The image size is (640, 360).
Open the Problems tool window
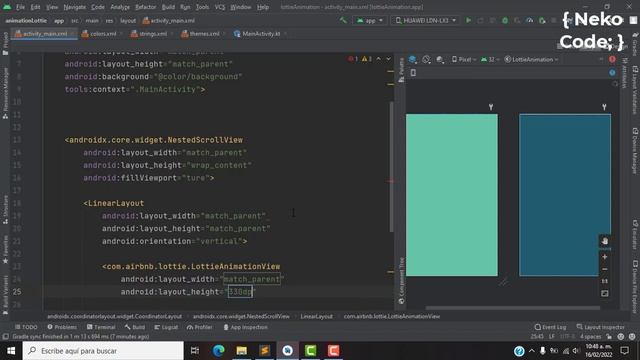point(62,327)
